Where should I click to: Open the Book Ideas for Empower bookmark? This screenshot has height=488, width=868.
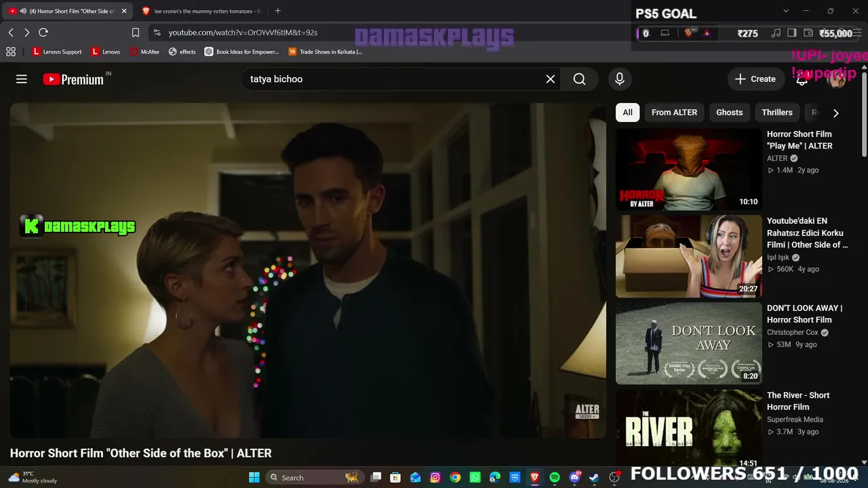[242, 52]
